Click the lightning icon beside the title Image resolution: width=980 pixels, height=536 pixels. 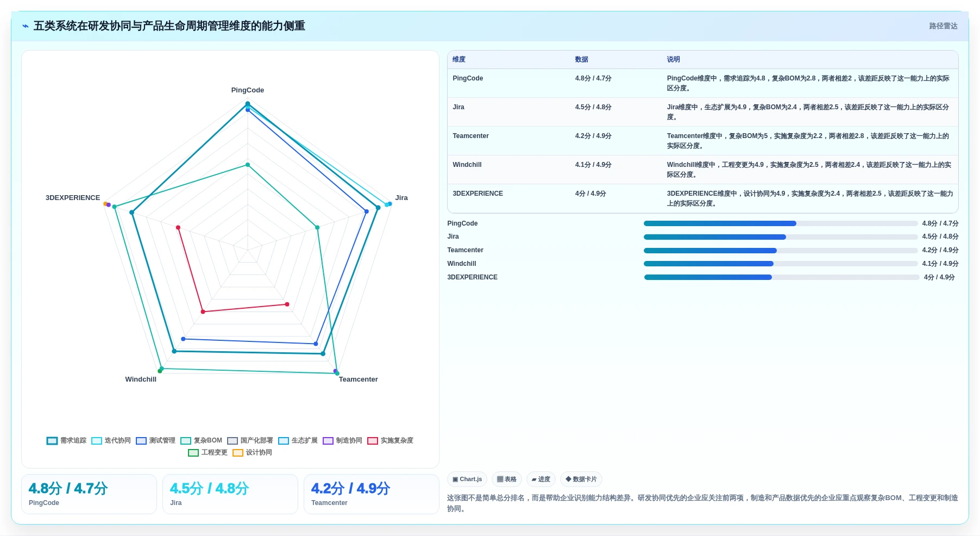point(26,26)
